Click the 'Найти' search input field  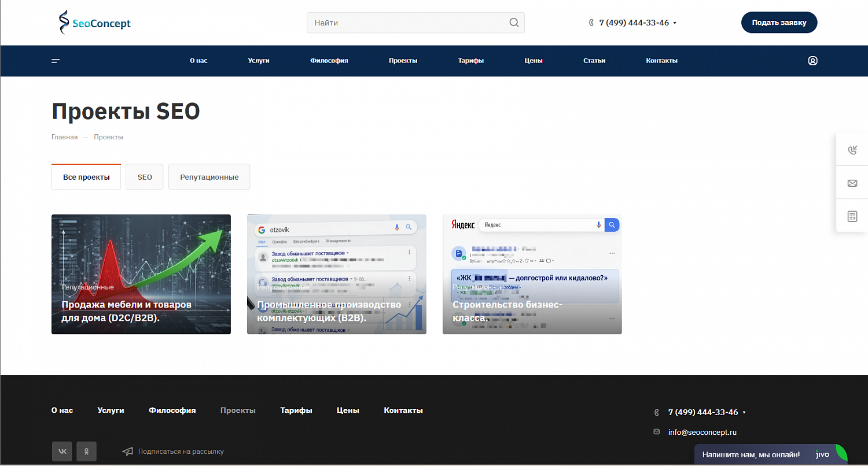415,23
